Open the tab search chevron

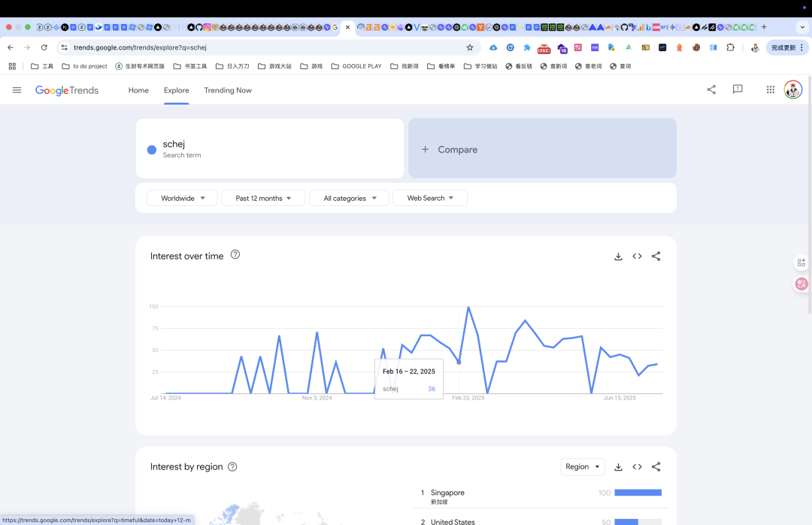point(802,27)
